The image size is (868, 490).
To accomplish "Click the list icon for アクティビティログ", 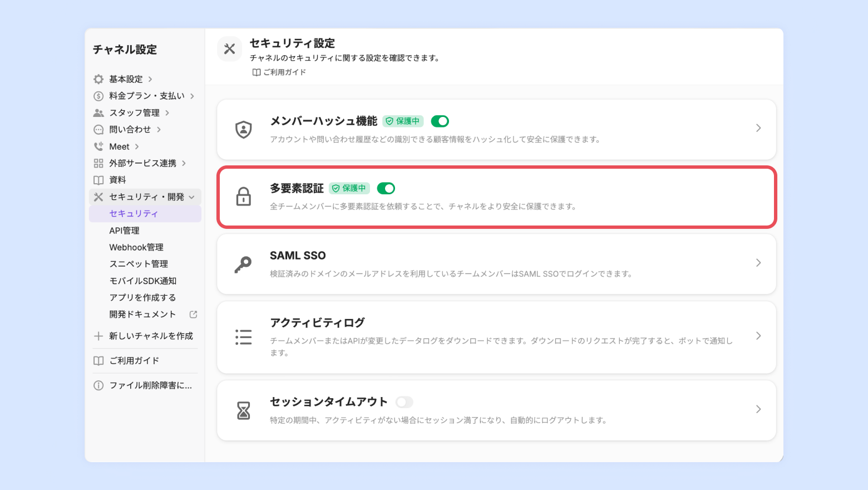I will 243,337.
